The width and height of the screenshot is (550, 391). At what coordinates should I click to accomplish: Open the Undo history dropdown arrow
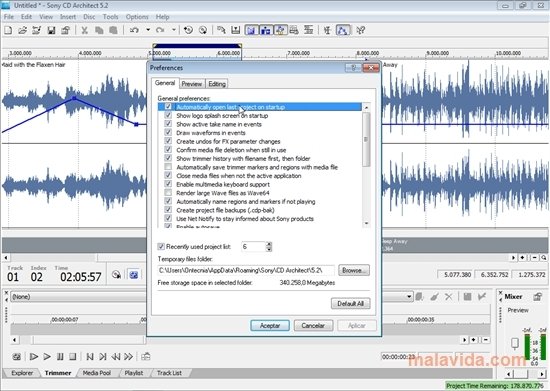point(148,31)
